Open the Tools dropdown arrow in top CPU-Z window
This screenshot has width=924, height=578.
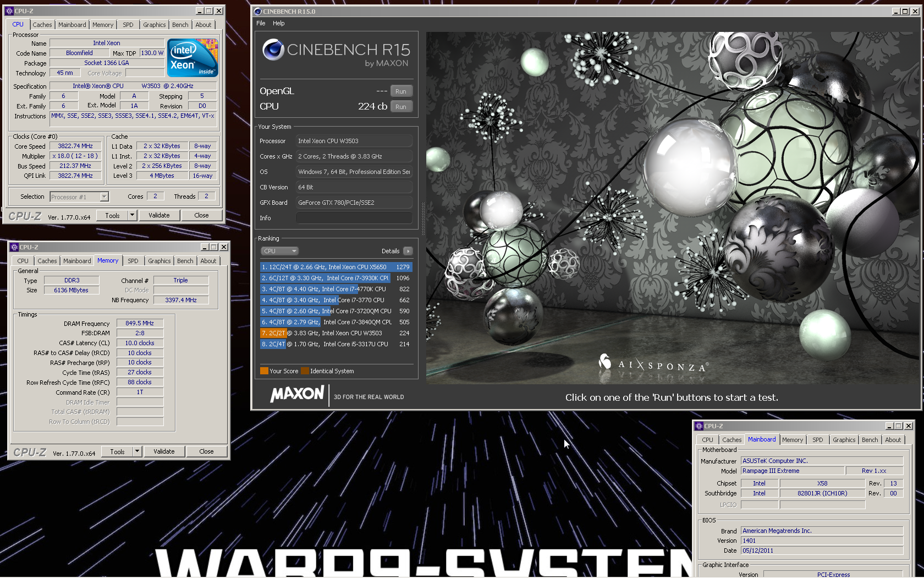(132, 215)
